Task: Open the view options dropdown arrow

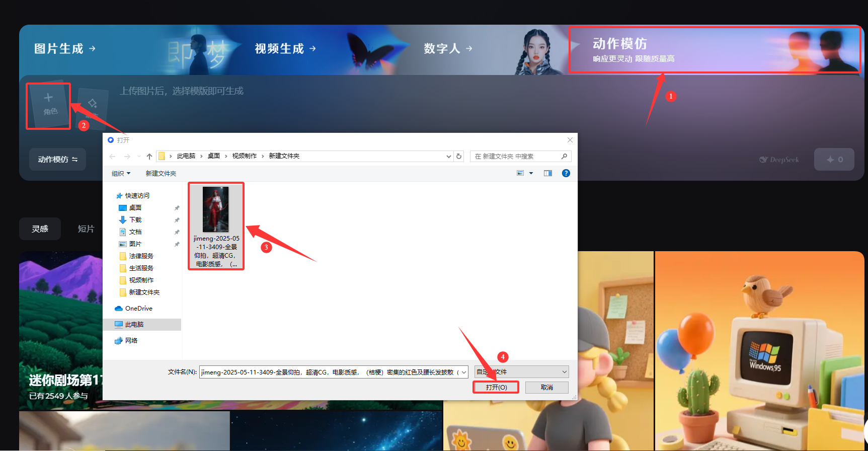Action: click(x=531, y=173)
